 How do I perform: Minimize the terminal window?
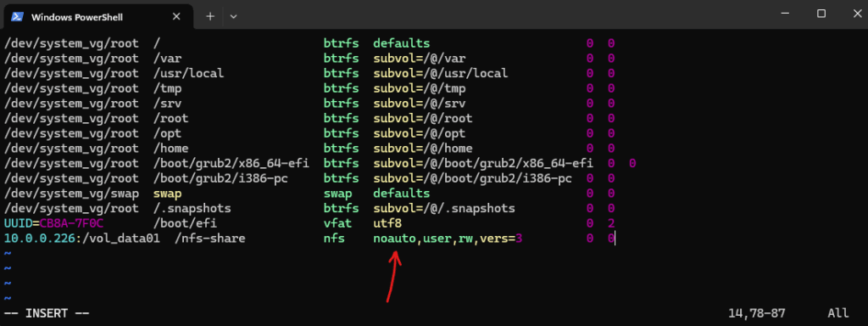pos(786,14)
